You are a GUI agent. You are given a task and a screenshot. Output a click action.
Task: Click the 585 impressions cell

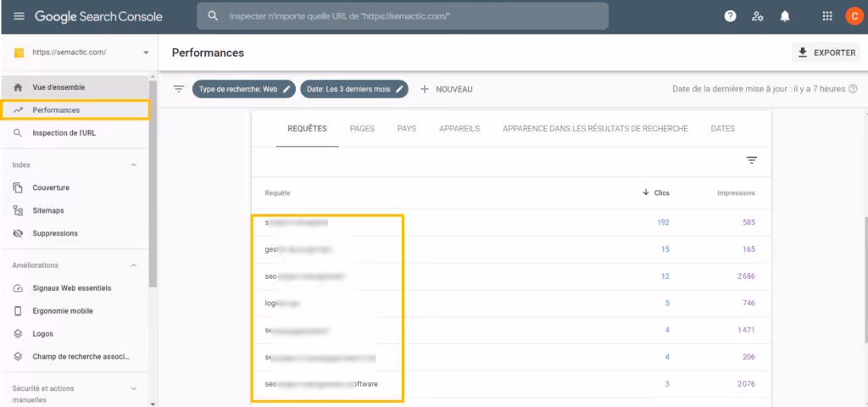[749, 223]
